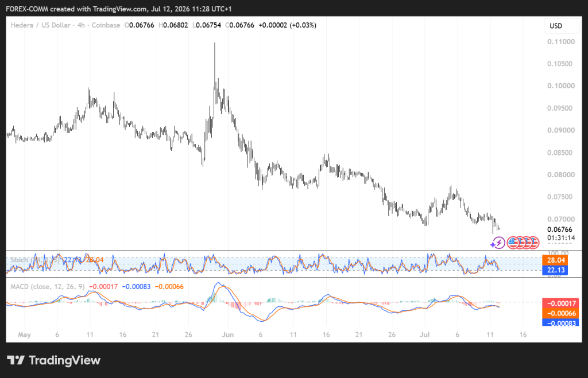Open the USD currency selector
Viewport: 588px width, 378px height.
tap(562, 26)
